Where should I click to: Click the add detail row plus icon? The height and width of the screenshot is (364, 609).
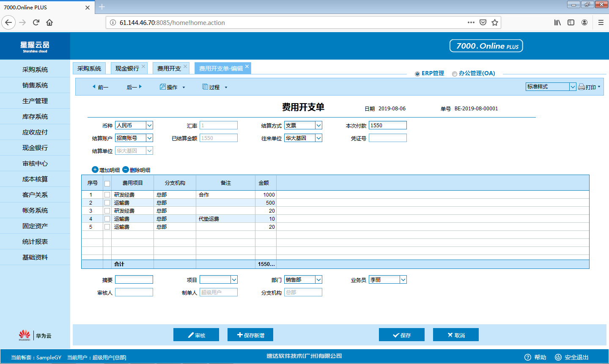(95, 170)
